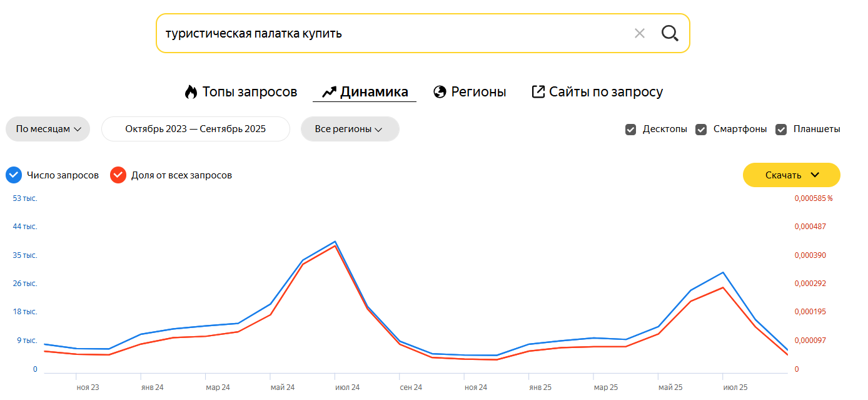Click the 35 тыс. left axis value
The height and width of the screenshot is (400, 868).
point(25,255)
